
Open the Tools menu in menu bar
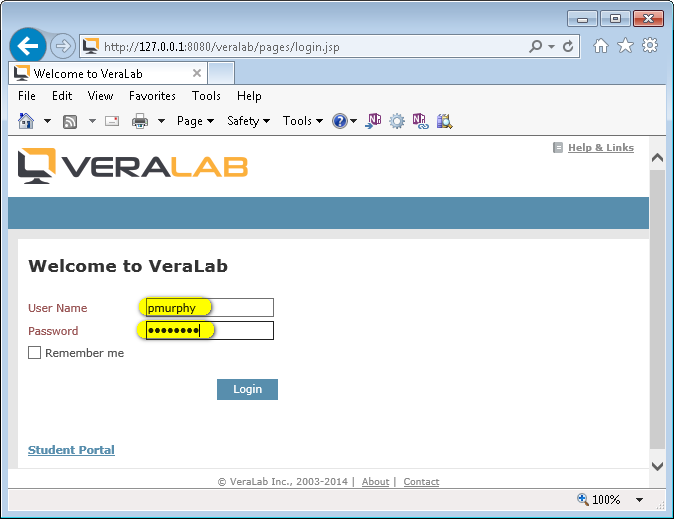[206, 96]
